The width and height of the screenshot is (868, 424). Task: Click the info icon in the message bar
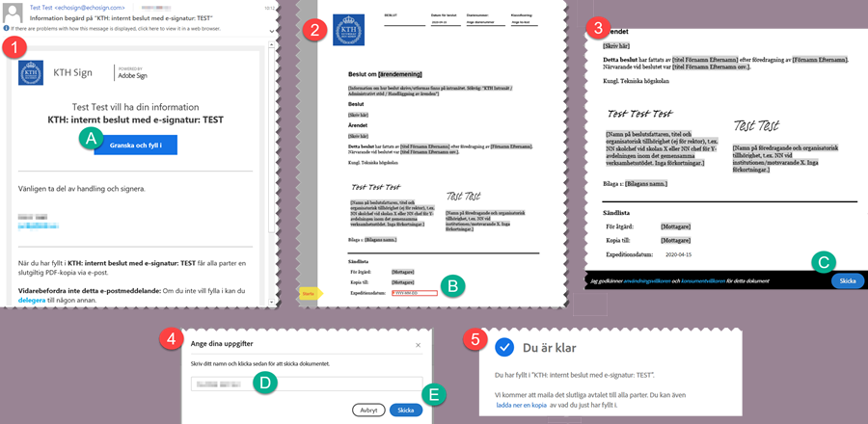tap(5, 29)
